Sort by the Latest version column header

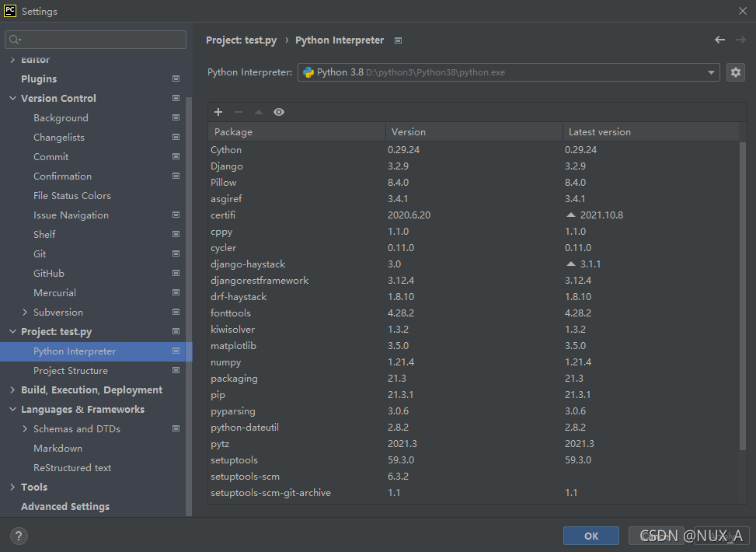coord(651,131)
